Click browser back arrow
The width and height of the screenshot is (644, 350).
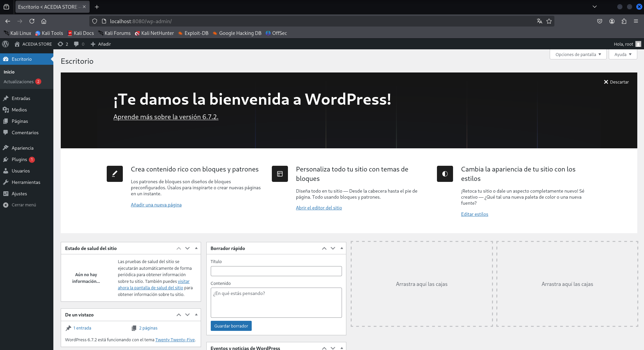[x=8, y=21]
